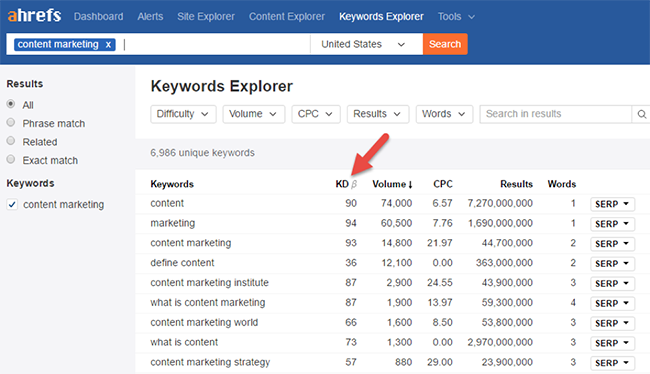Click the magnifier icon in 'Search in results'
The width and height of the screenshot is (650, 374).
(641, 114)
